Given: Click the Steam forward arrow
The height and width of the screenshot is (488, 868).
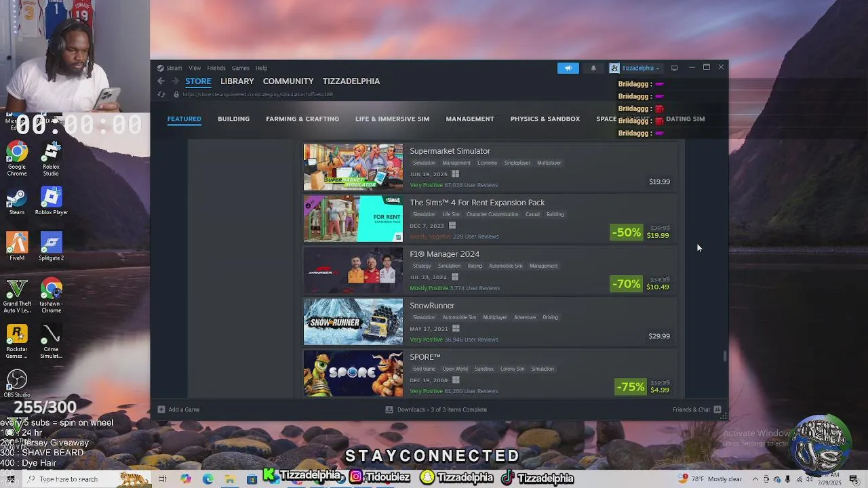Looking at the screenshot, I should [x=176, y=81].
